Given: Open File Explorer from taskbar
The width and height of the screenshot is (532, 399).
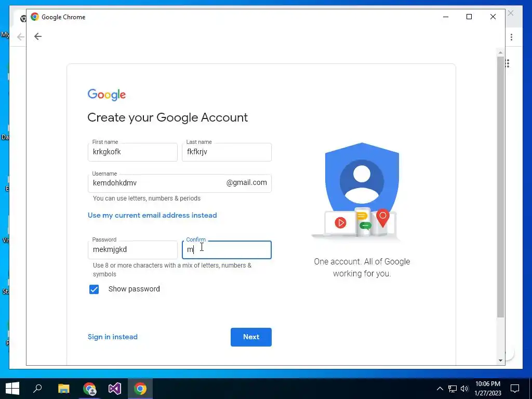Looking at the screenshot, I should click(63, 389).
